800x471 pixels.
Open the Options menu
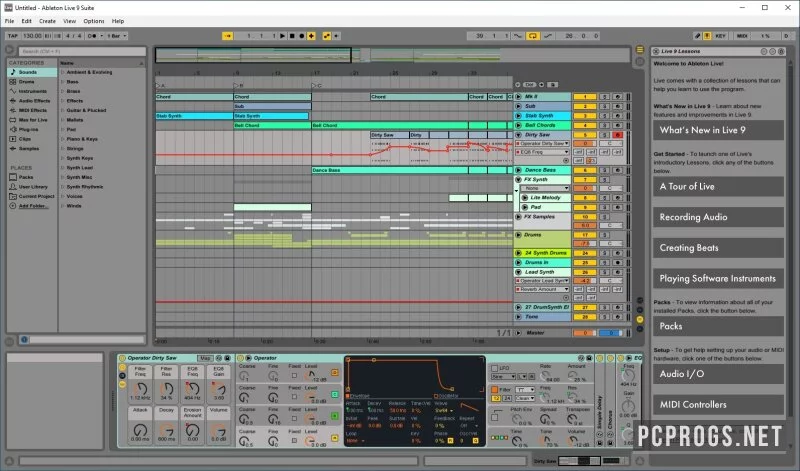pyautogui.click(x=94, y=21)
